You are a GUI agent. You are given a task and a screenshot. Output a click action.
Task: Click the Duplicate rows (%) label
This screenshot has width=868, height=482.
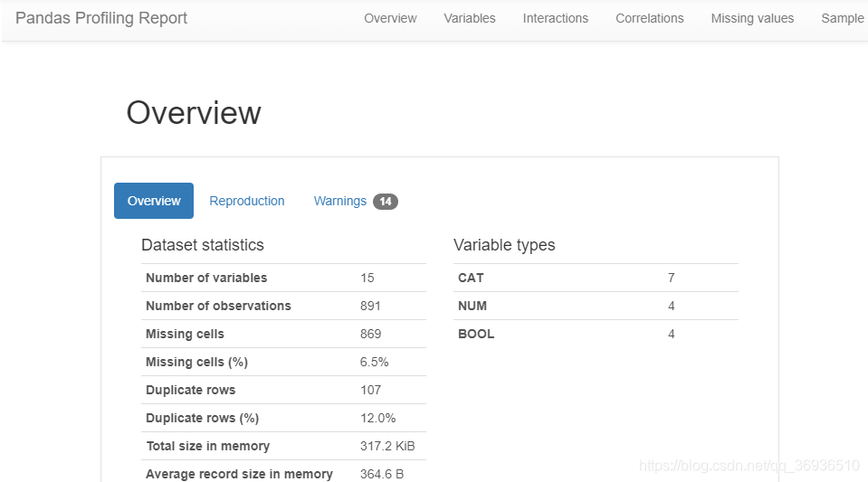[x=202, y=419]
